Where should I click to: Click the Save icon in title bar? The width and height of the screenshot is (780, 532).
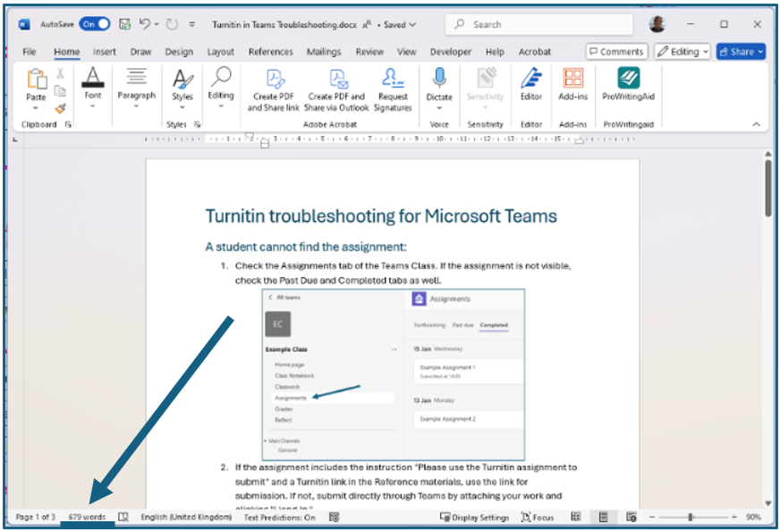(125, 24)
